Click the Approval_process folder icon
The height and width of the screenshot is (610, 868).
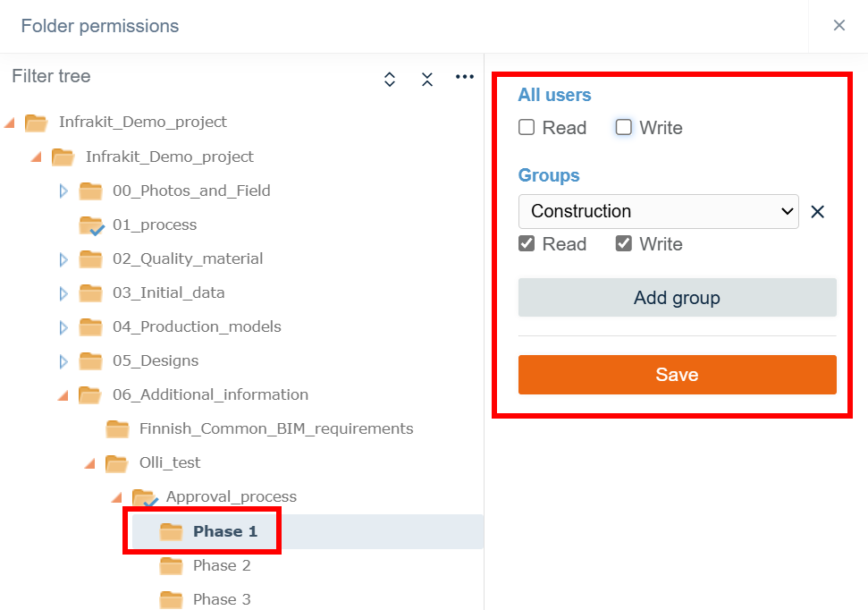(x=144, y=497)
